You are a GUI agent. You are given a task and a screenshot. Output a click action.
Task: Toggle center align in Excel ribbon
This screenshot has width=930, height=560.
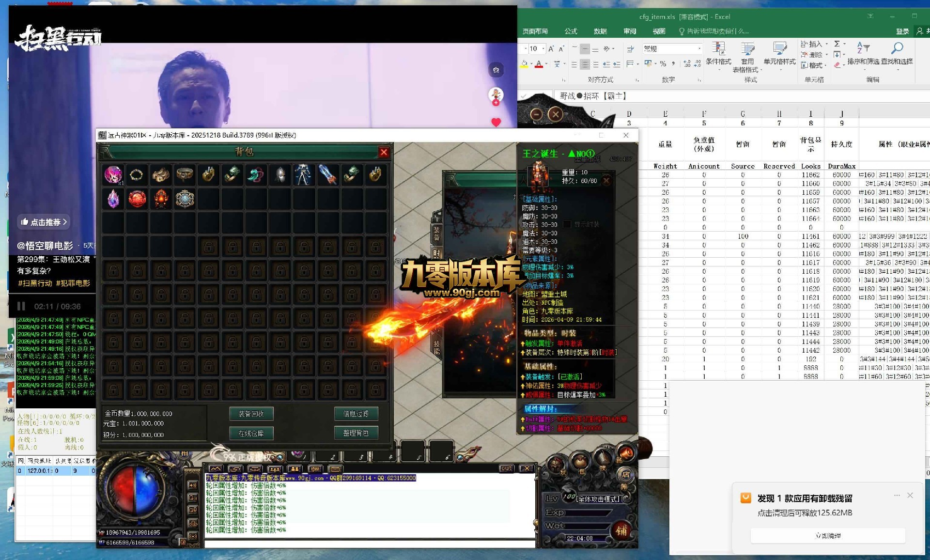(x=585, y=64)
